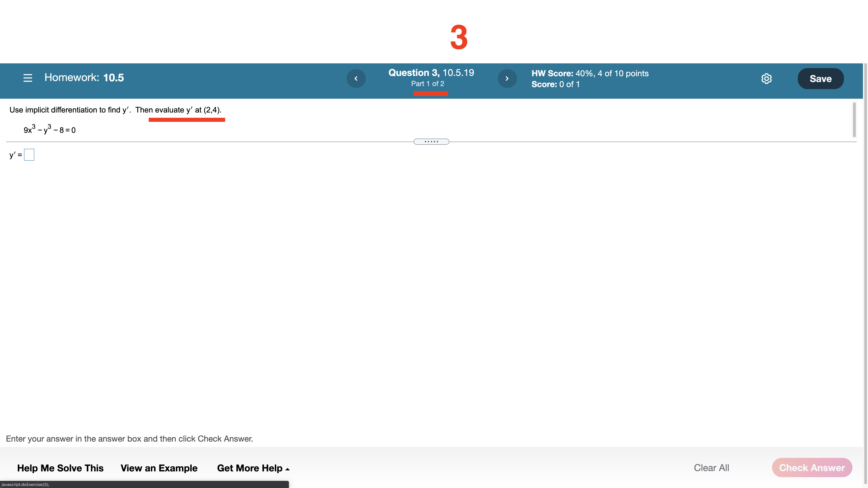
Task: Click the Save button
Action: 821,78
